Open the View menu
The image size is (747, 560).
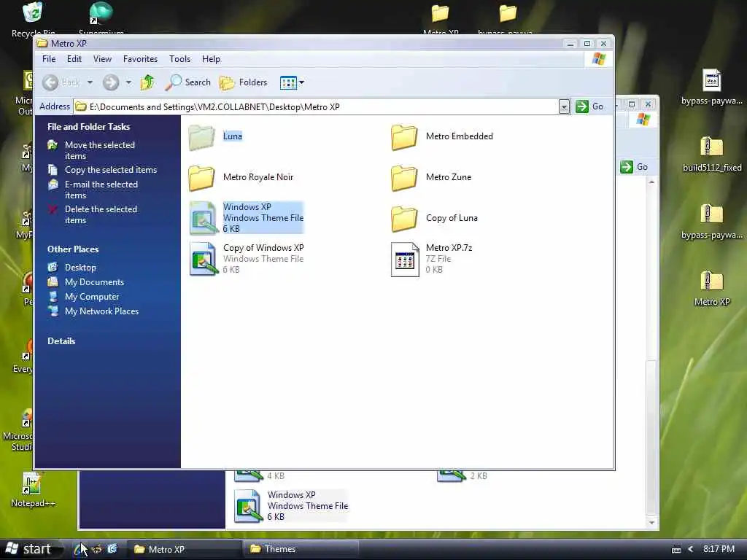102,59
